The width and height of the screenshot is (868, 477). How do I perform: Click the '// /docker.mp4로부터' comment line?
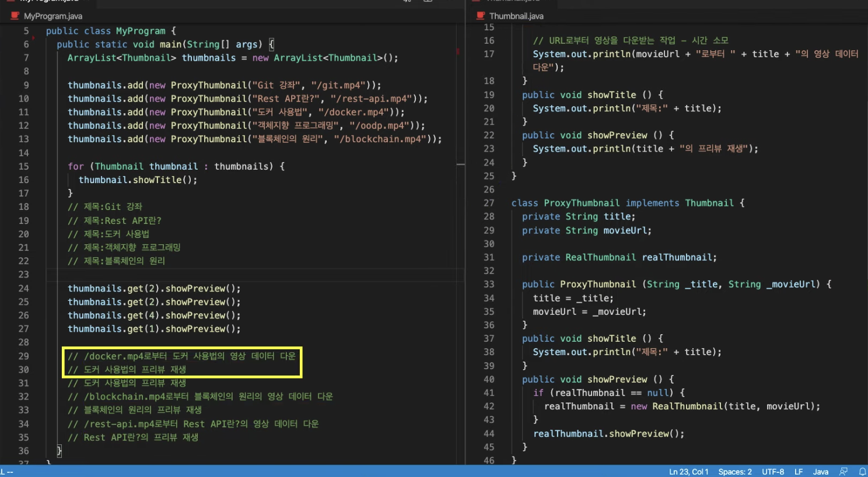[182, 356]
